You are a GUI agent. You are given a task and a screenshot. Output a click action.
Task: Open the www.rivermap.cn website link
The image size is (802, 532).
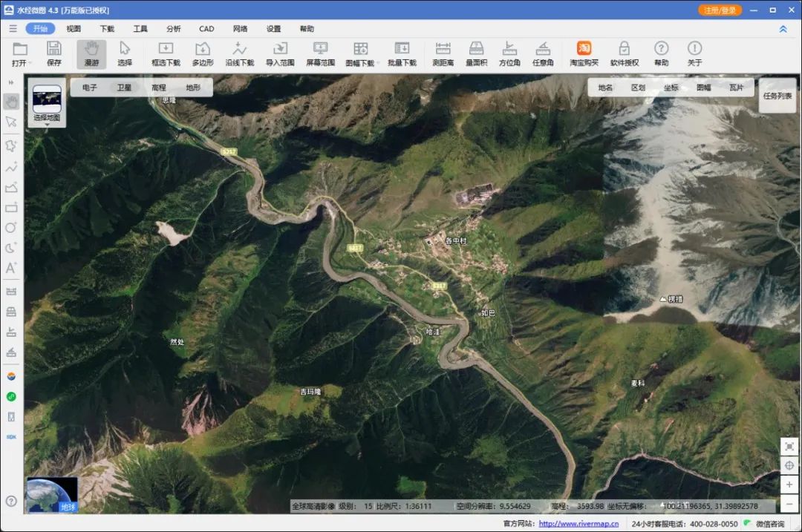coord(578,524)
